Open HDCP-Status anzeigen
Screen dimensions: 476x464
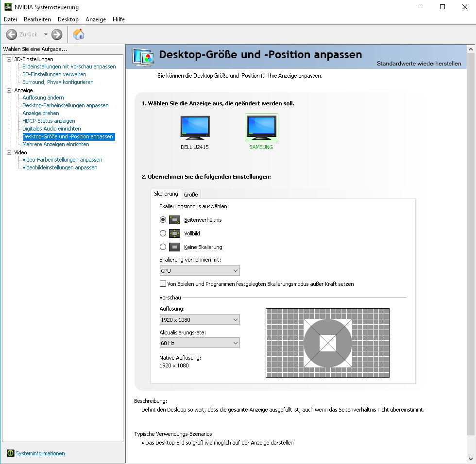click(49, 121)
